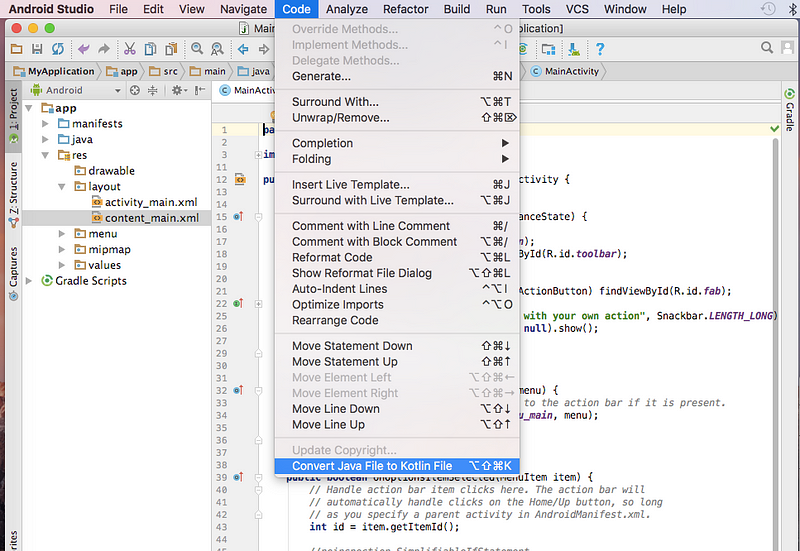800x551 pixels.
Task: Navigate Forward with right arrow icon
Action: pos(264,49)
